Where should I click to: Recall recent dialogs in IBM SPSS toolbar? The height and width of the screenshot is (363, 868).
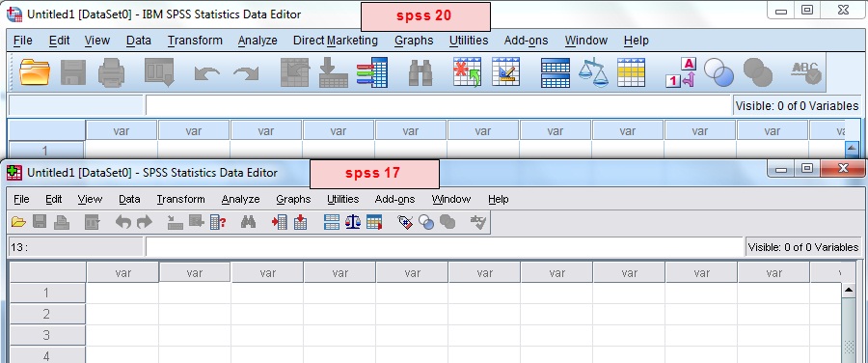(159, 72)
